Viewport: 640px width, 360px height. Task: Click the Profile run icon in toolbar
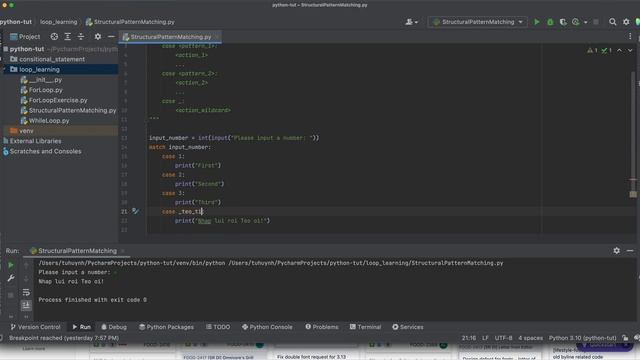pyautogui.click(x=576, y=22)
